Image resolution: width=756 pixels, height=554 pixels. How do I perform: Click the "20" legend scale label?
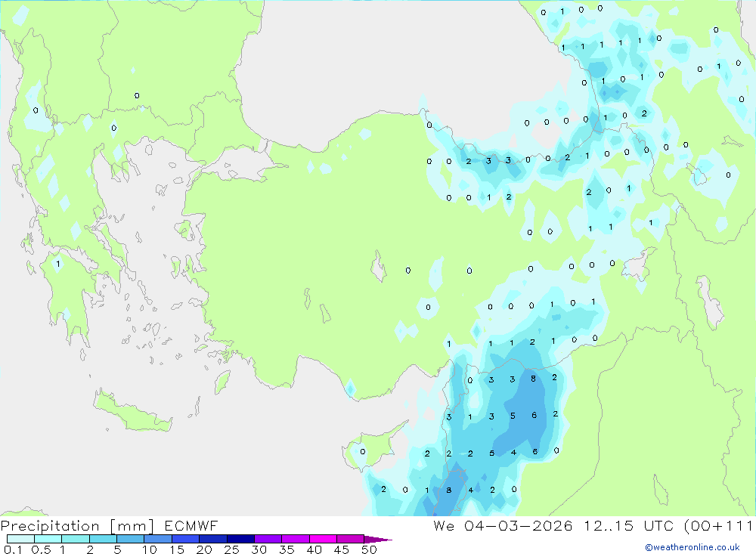[x=204, y=549]
